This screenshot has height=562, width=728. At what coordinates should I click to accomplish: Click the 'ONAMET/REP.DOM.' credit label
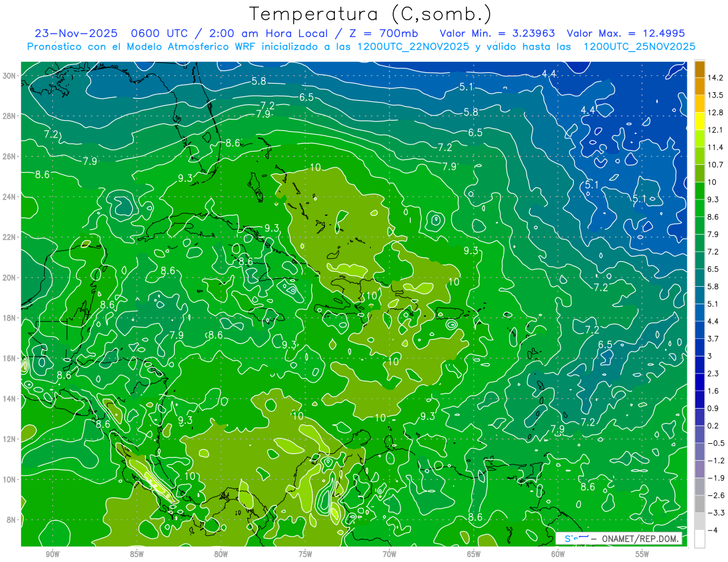click(639, 538)
